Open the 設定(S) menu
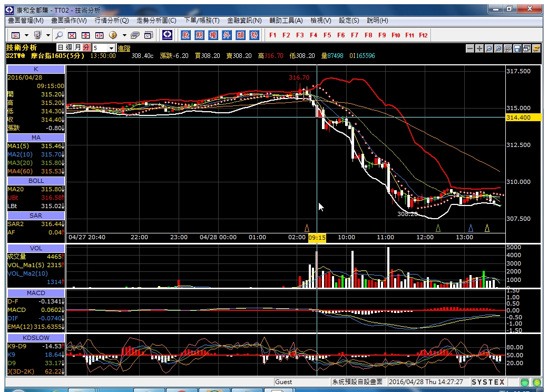The width and height of the screenshot is (548, 392). click(349, 21)
